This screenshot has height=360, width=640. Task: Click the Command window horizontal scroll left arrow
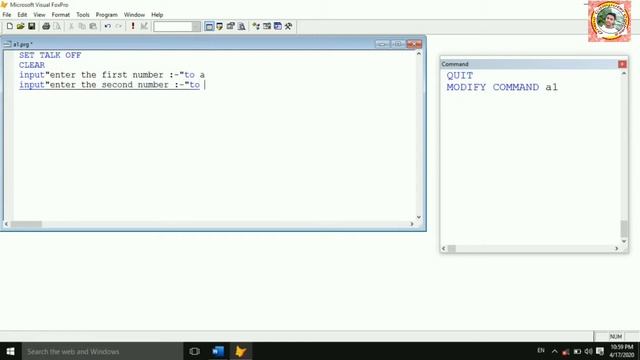[x=444, y=248]
